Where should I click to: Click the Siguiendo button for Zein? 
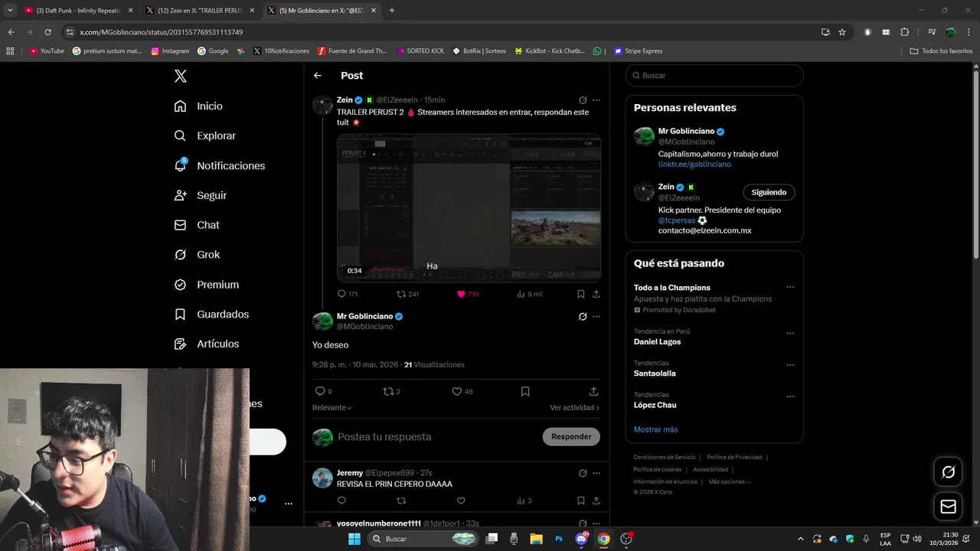point(769,192)
